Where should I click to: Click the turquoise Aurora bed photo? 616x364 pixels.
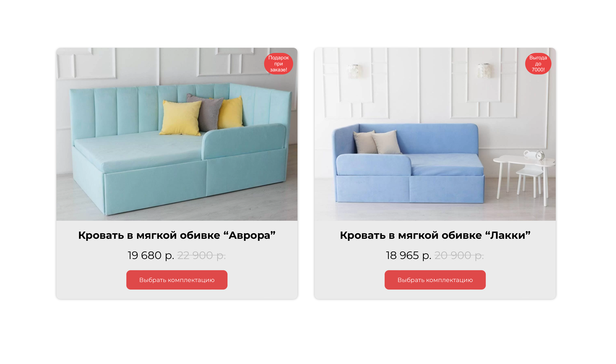coord(177,134)
